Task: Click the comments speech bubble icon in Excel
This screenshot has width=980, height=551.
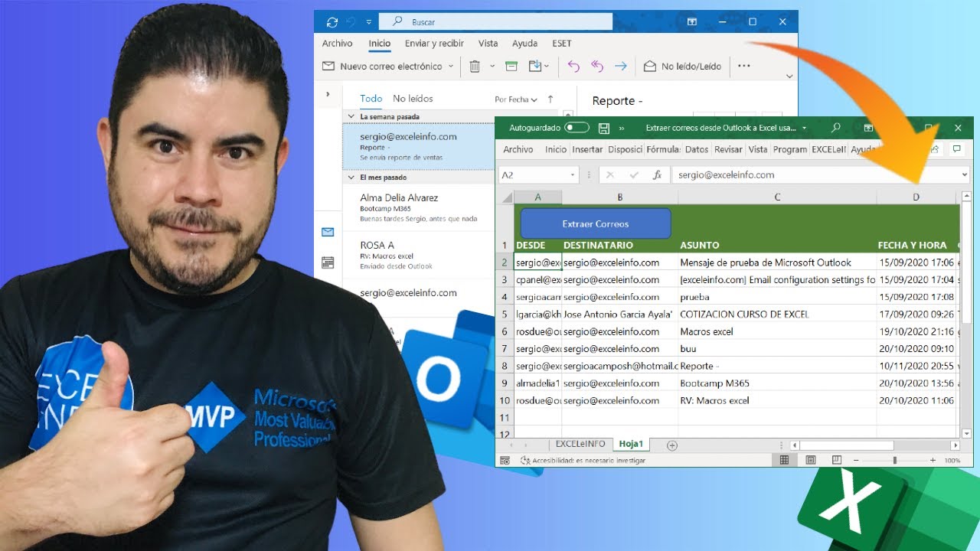Action: coord(956,149)
